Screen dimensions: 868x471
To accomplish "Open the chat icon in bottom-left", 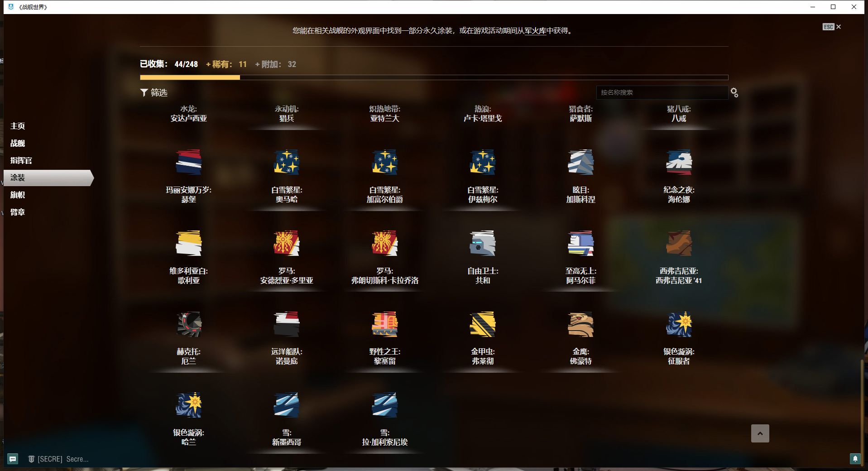I will [13, 459].
